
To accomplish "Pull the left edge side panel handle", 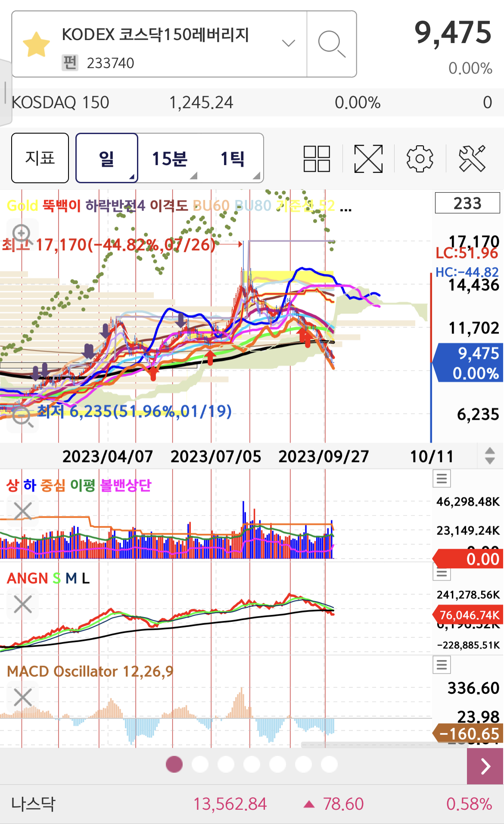I will point(5,92).
